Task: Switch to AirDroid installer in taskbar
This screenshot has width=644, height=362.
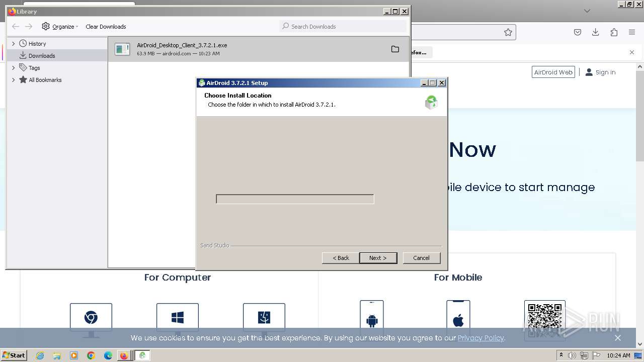Action: (142, 355)
